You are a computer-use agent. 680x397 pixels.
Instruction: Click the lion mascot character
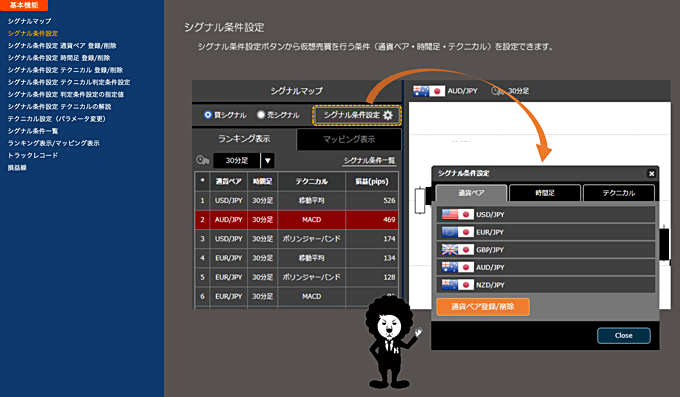390,341
